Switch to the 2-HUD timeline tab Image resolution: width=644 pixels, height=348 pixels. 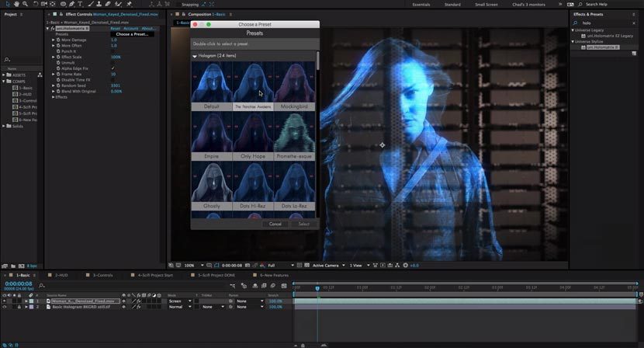pyautogui.click(x=61, y=275)
